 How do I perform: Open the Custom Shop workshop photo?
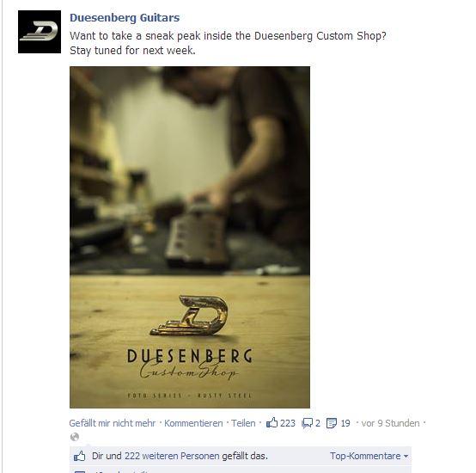point(190,237)
